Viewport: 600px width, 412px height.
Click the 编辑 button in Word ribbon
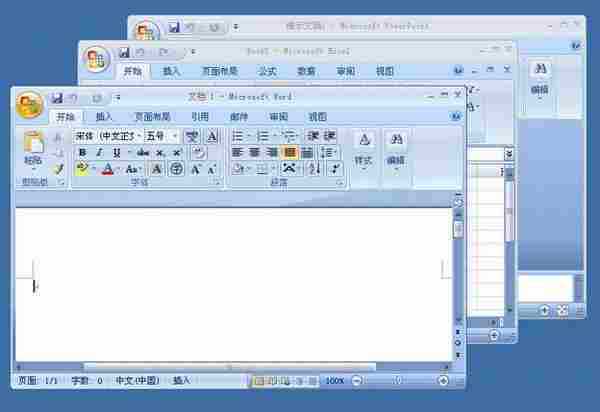396,148
